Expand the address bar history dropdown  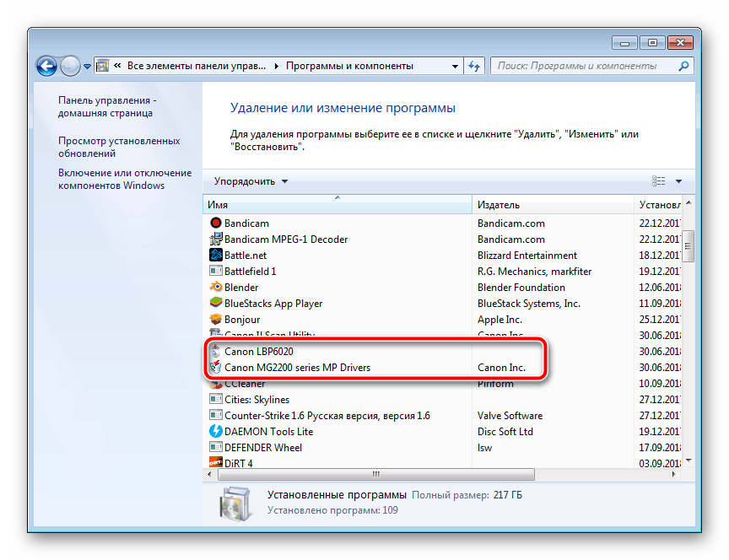(455, 67)
